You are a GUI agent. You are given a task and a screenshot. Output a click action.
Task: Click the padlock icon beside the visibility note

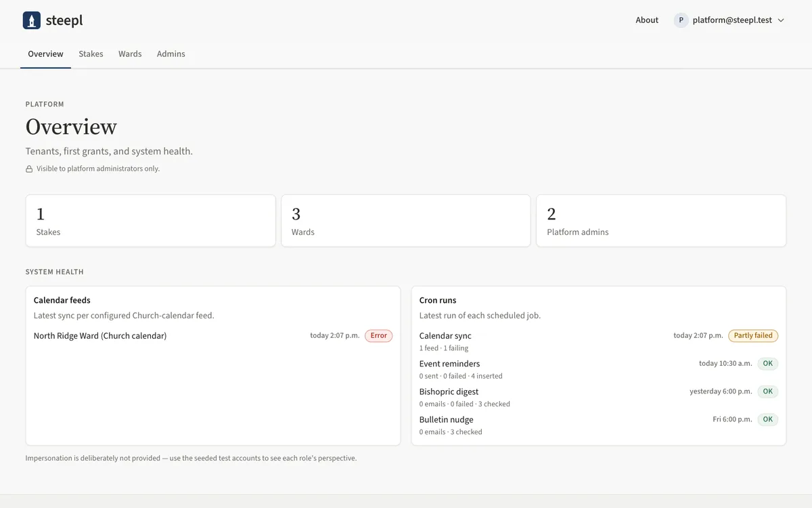click(29, 169)
